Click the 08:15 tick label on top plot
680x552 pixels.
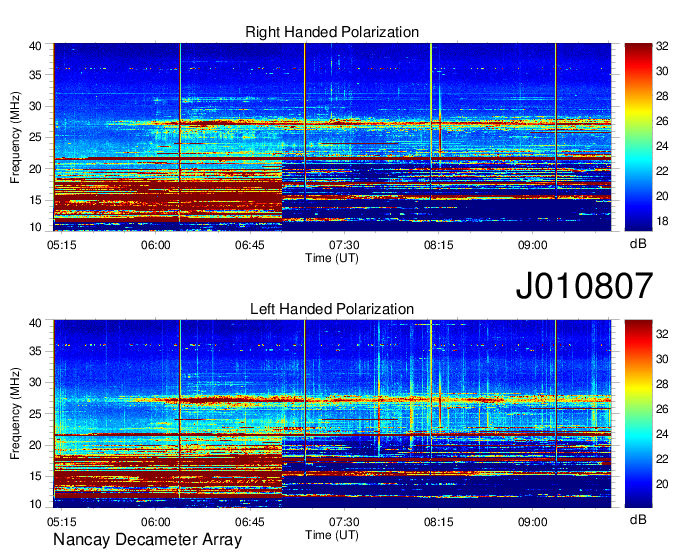pyautogui.click(x=438, y=245)
